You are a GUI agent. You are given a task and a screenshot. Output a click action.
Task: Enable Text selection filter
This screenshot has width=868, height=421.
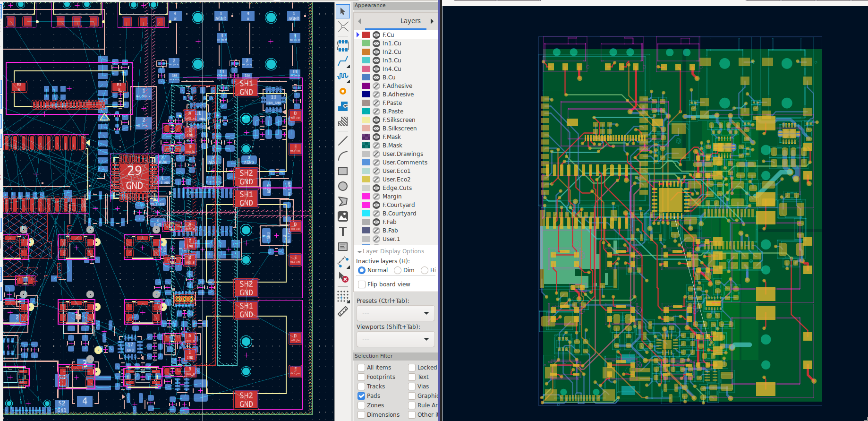412,377
